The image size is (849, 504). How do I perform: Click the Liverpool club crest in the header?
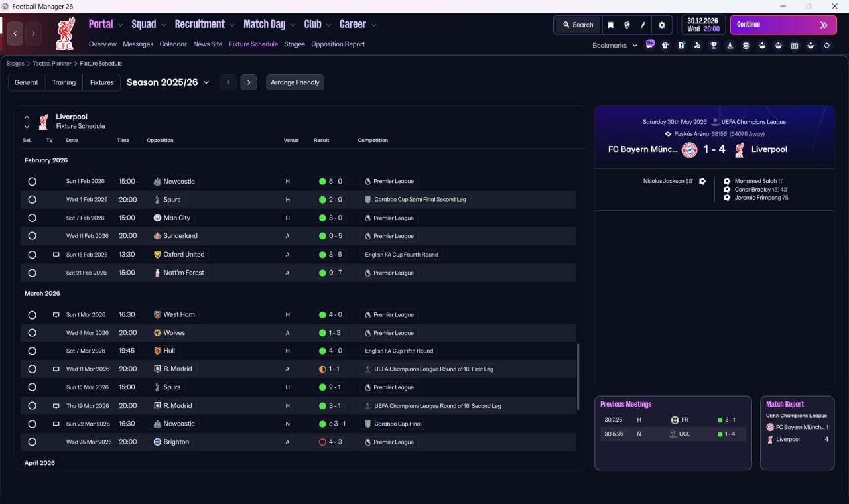coord(65,32)
